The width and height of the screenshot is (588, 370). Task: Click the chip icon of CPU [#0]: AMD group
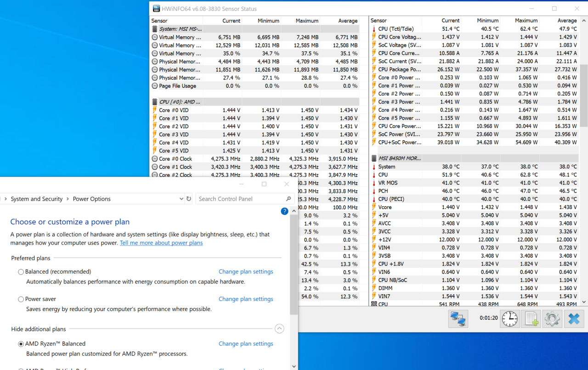click(155, 102)
